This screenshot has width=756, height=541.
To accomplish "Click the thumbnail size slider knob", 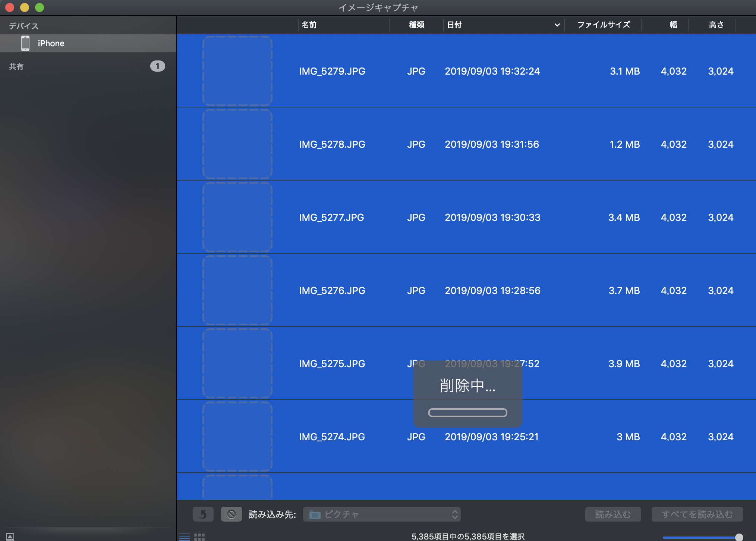I will 739,537.
